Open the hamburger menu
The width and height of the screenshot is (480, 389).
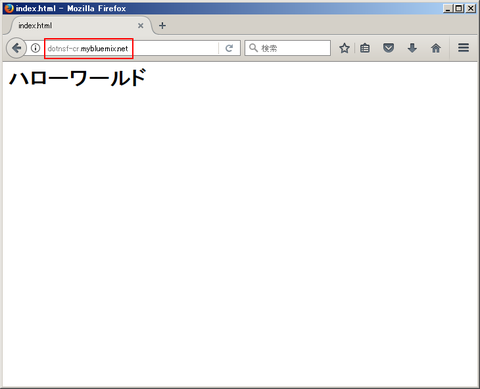[x=463, y=48]
